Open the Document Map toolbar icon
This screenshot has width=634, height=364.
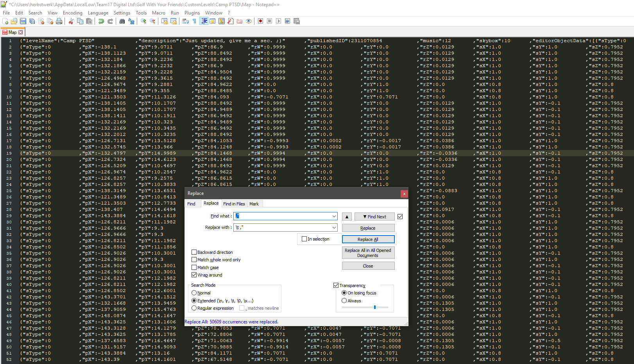coord(222,21)
